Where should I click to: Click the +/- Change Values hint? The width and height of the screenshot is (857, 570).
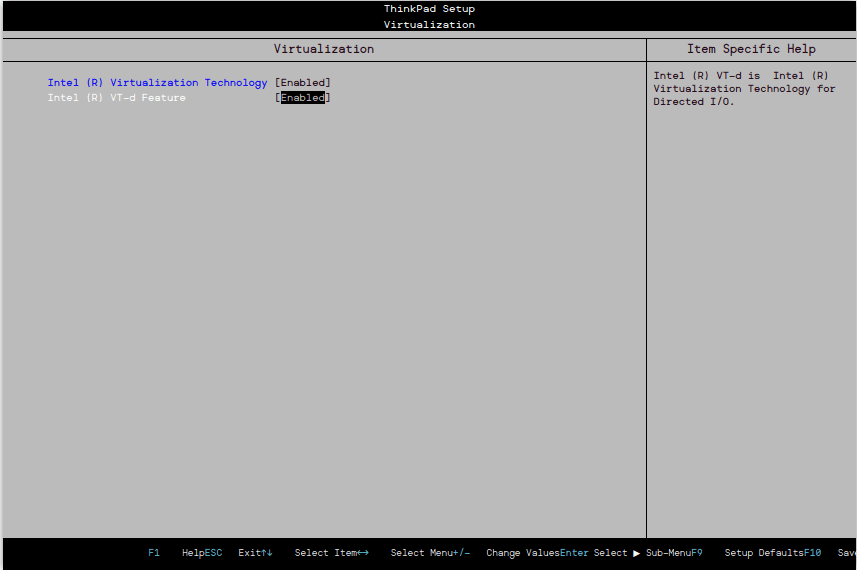506,553
